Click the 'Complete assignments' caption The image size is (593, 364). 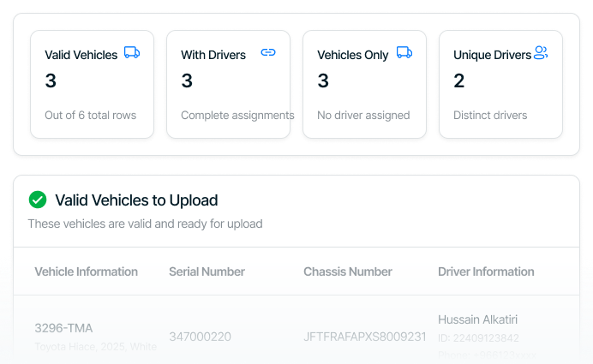coord(237,115)
